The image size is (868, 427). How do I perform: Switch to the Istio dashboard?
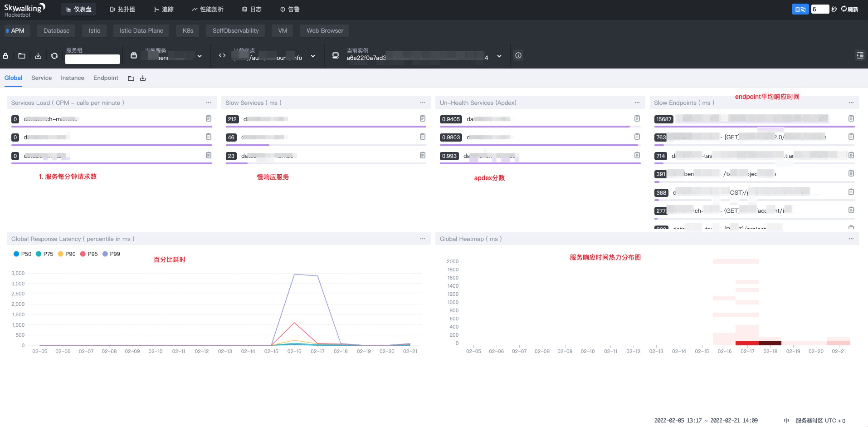95,30
